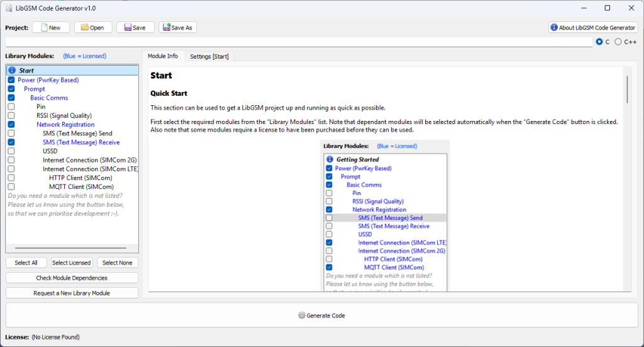Screen dimensions: 644x347
Task: Switch to the Module Info tab
Action: (163, 56)
